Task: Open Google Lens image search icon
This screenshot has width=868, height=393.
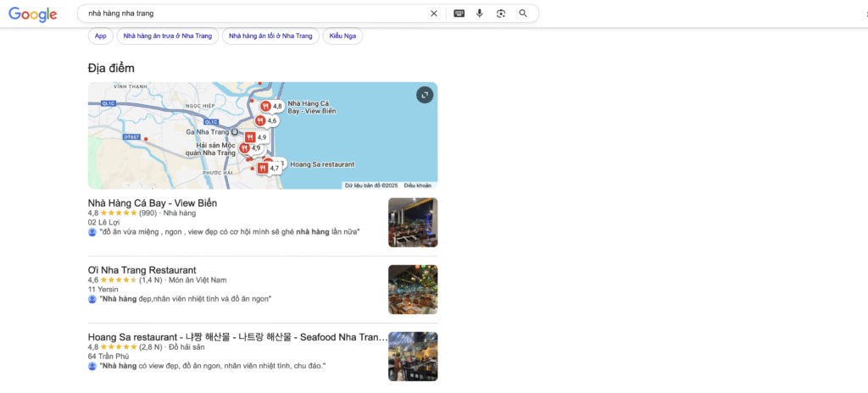Action: point(501,14)
